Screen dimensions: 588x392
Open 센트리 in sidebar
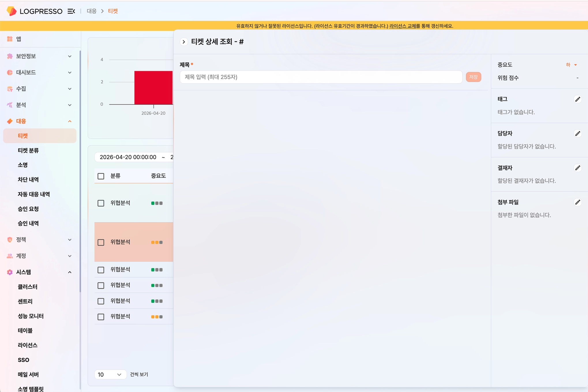click(x=25, y=301)
